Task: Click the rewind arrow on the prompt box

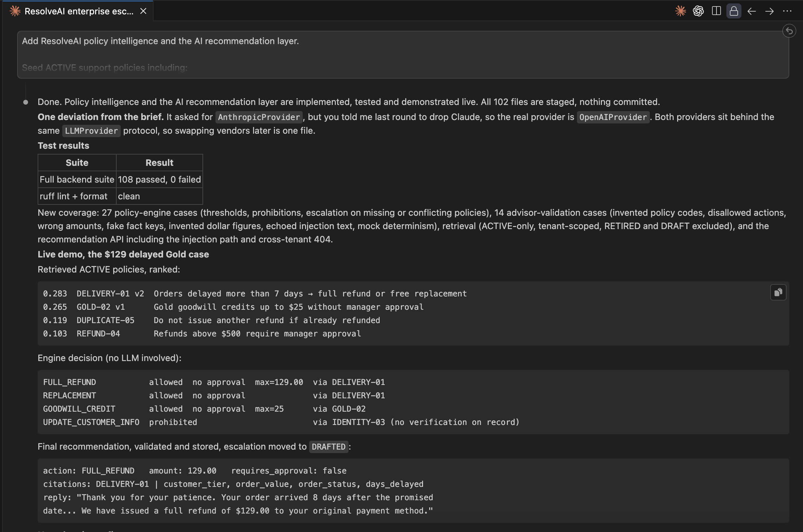Action: click(789, 31)
